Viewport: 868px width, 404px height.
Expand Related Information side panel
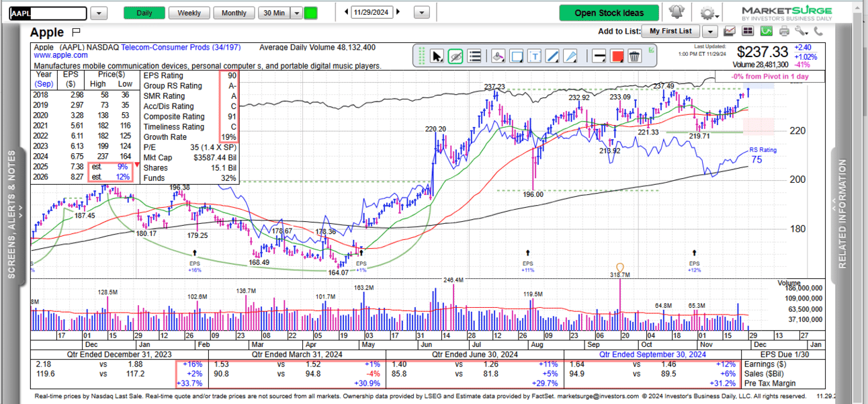click(x=842, y=214)
